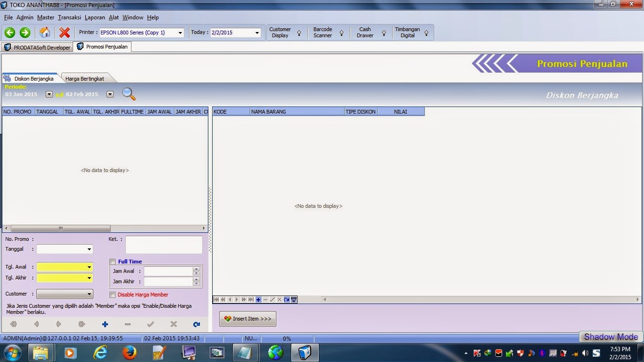Go to first row in the item grid navigator
Viewport: 644px width, 362px height.
pyautogui.click(x=216, y=299)
